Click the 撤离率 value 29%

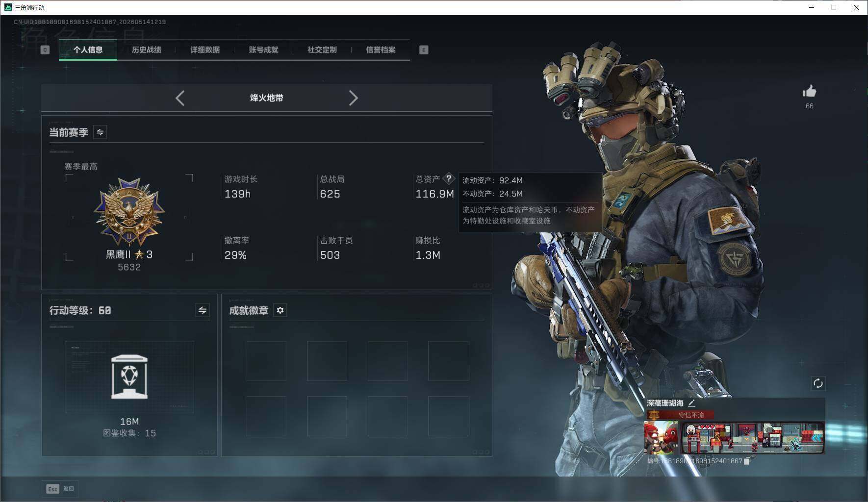click(x=235, y=255)
